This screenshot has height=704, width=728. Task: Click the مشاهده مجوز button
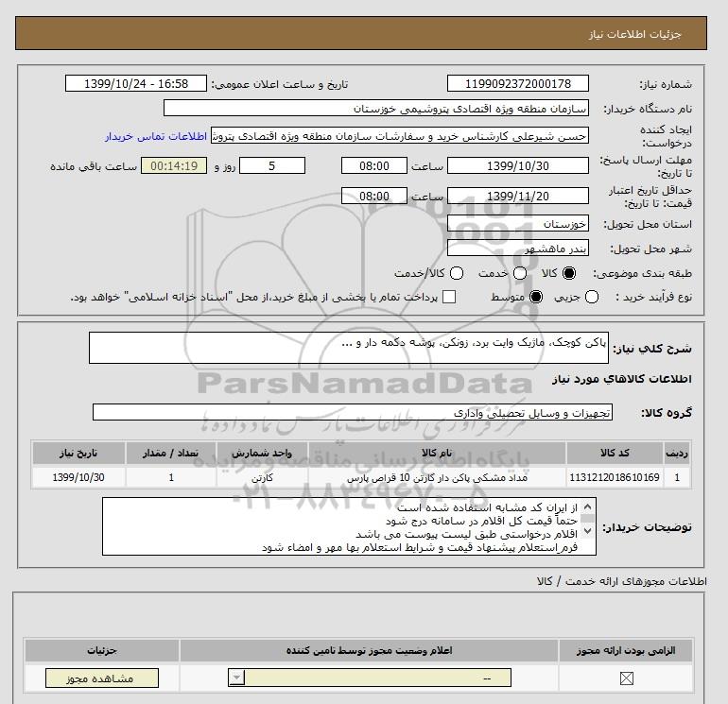[x=102, y=678]
